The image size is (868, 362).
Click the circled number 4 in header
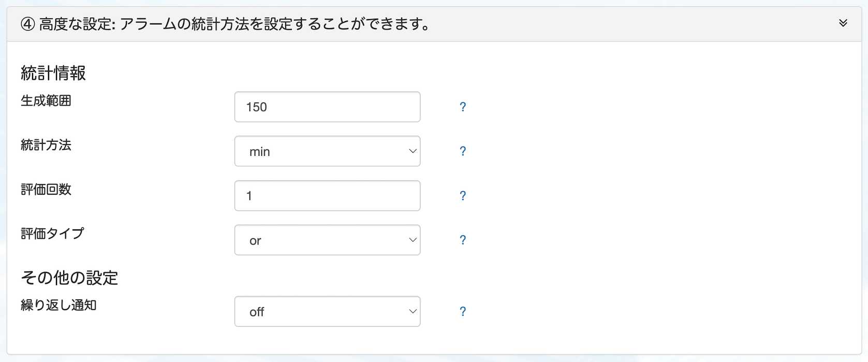27,24
